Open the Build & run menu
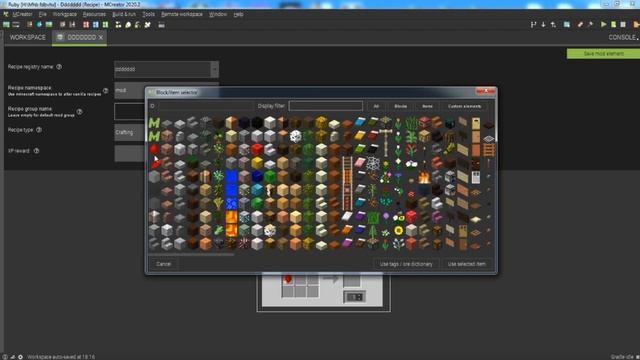This screenshot has height=360, width=640. (124, 14)
